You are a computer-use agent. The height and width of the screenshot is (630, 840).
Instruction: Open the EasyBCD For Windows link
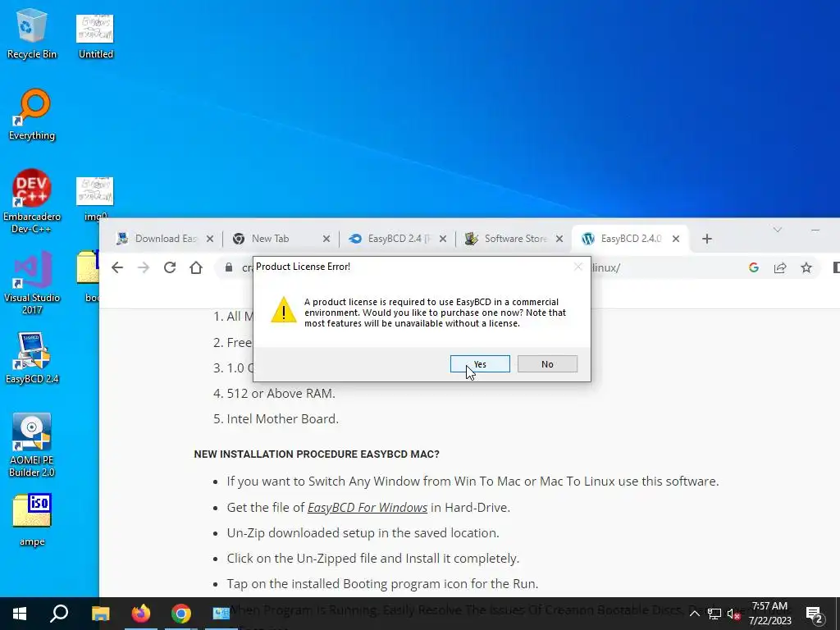(x=367, y=507)
